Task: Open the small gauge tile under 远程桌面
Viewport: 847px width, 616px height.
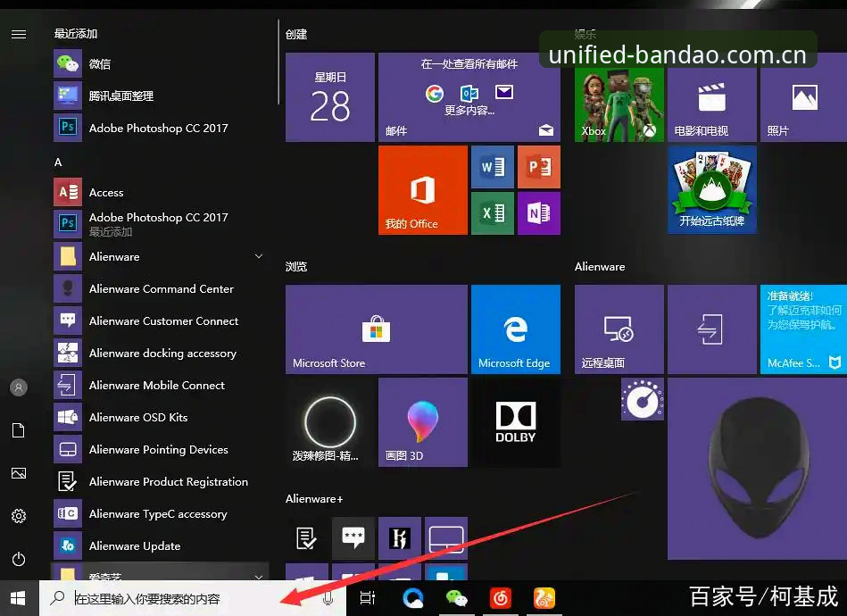Action: pos(643,399)
